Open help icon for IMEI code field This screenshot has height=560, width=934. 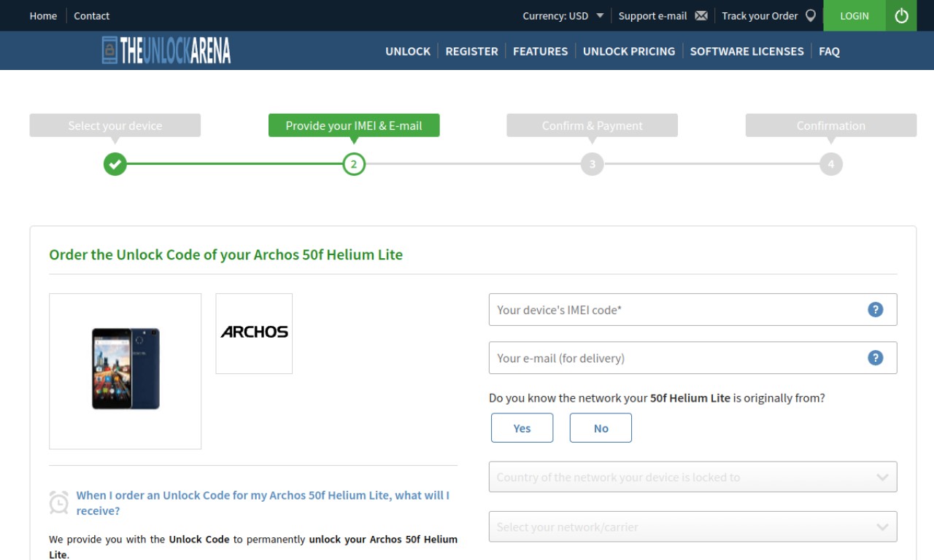coord(876,309)
